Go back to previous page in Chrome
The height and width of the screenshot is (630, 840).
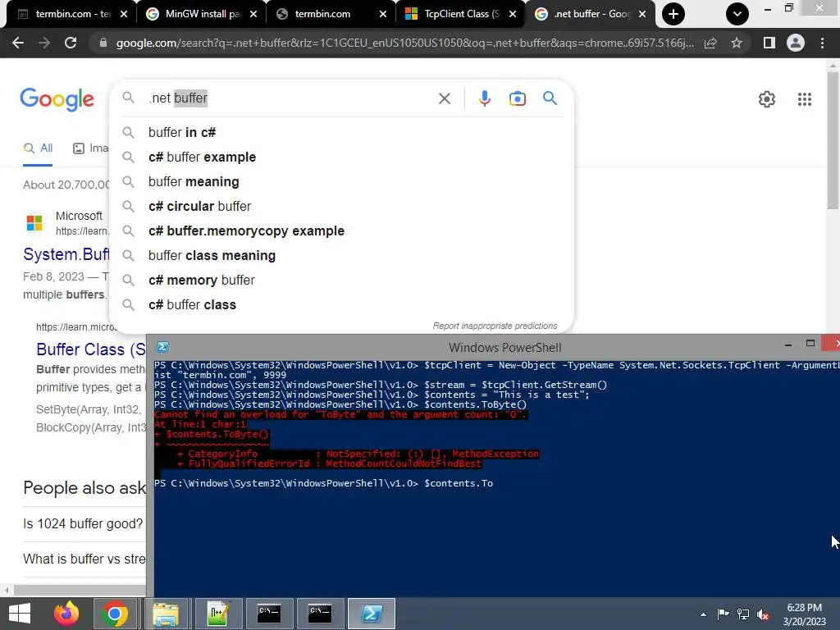[18, 43]
